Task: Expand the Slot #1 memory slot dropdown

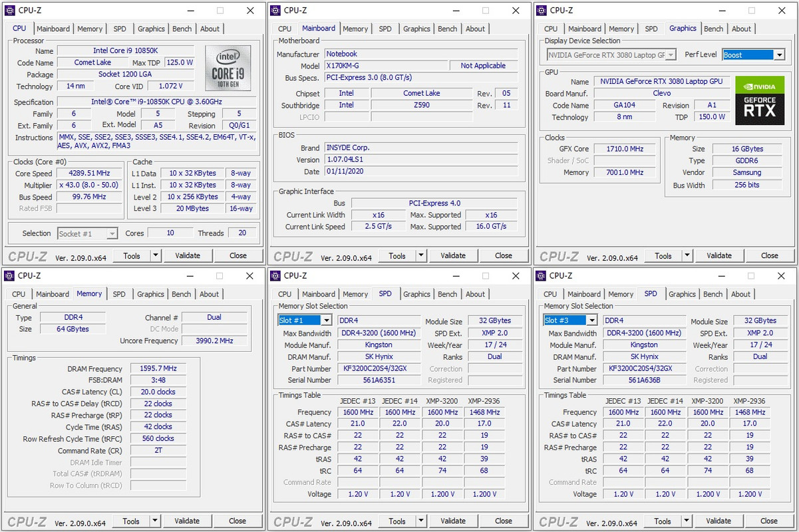Action: click(x=326, y=321)
